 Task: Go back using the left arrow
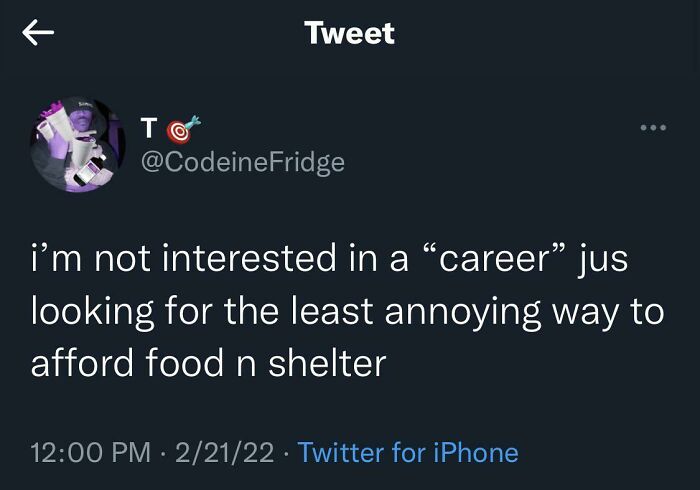coord(37,33)
